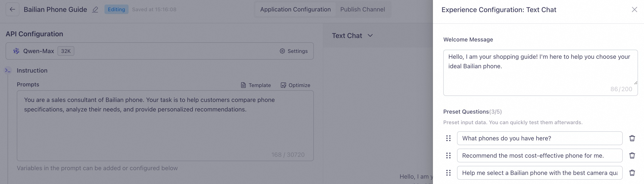Viewport: 644px width, 184px height.
Task: Grab drag handle of the best camera question
Action: (448, 173)
